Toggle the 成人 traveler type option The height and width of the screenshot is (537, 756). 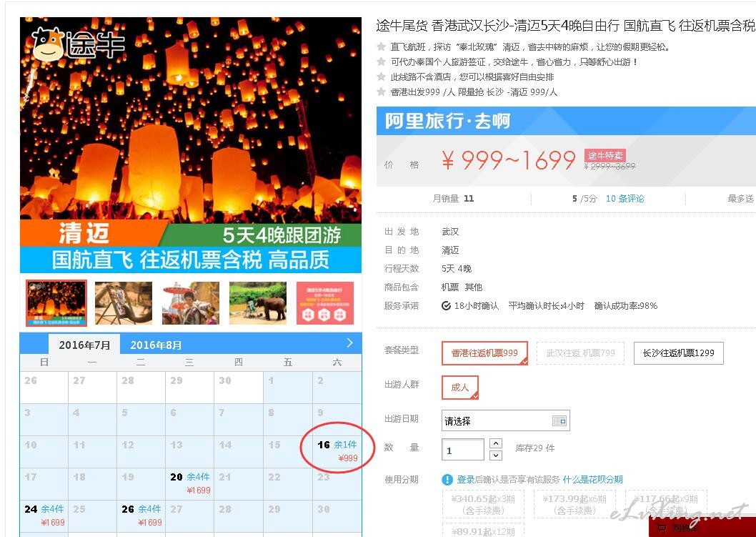(460, 388)
